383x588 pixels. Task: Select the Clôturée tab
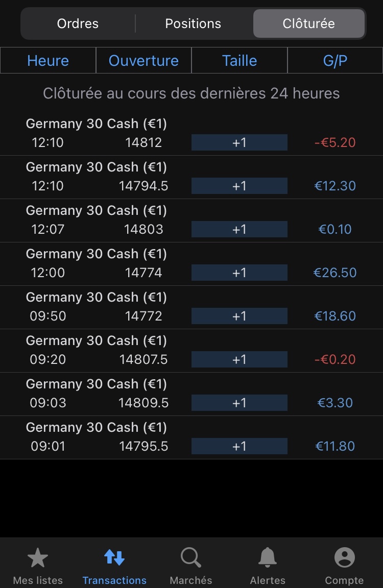coord(308,23)
